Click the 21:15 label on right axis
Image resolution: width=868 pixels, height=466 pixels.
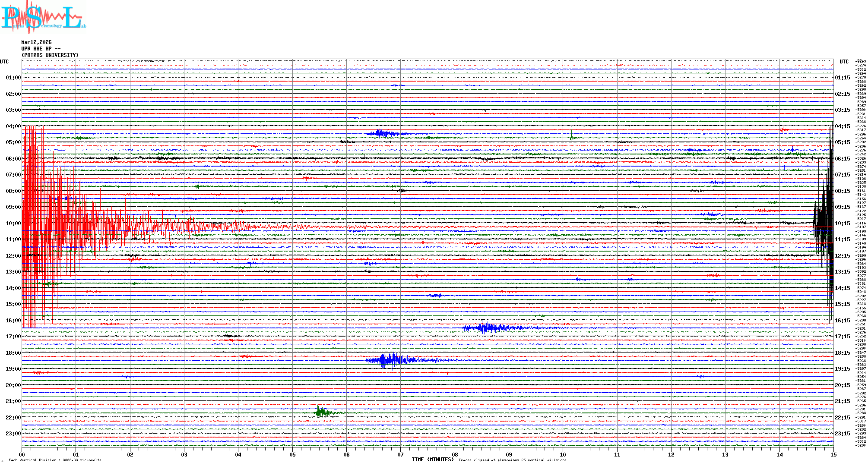coord(842,401)
